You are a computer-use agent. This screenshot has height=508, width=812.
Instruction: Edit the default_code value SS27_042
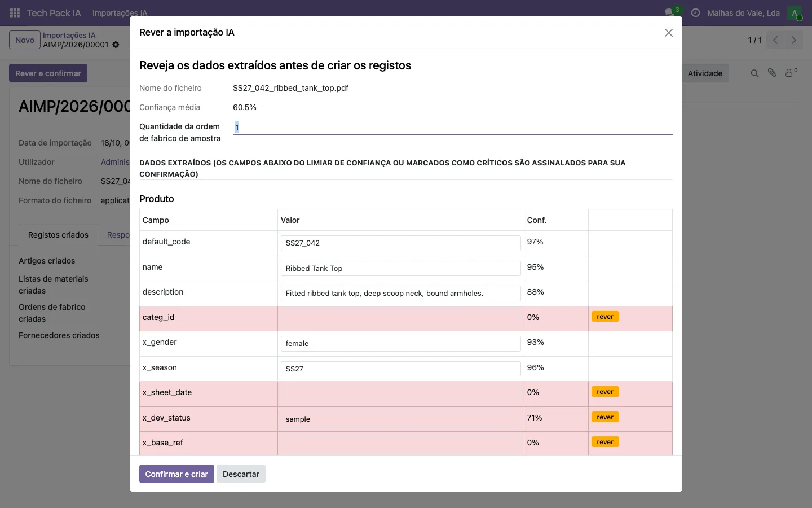pyautogui.click(x=400, y=243)
